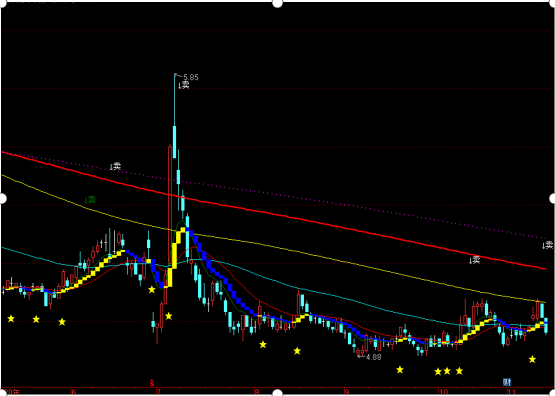
Task: Click the 卖 sell signal under 5.85
Action: 184,85
